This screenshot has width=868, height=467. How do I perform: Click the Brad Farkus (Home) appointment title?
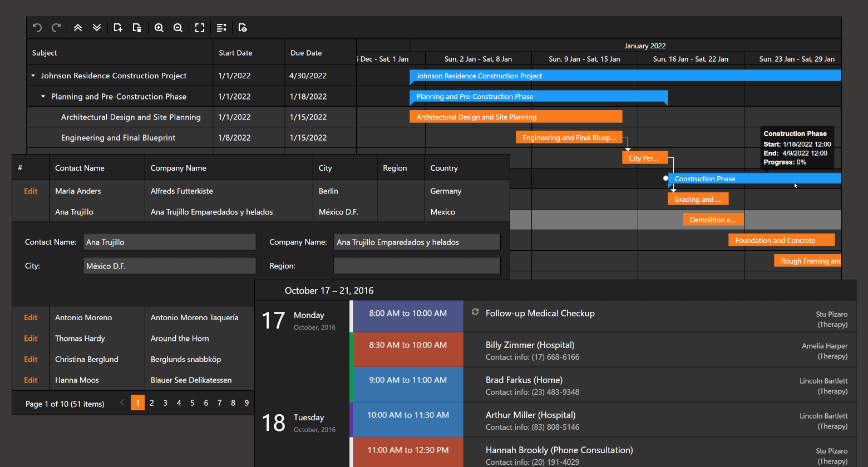coord(524,380)
